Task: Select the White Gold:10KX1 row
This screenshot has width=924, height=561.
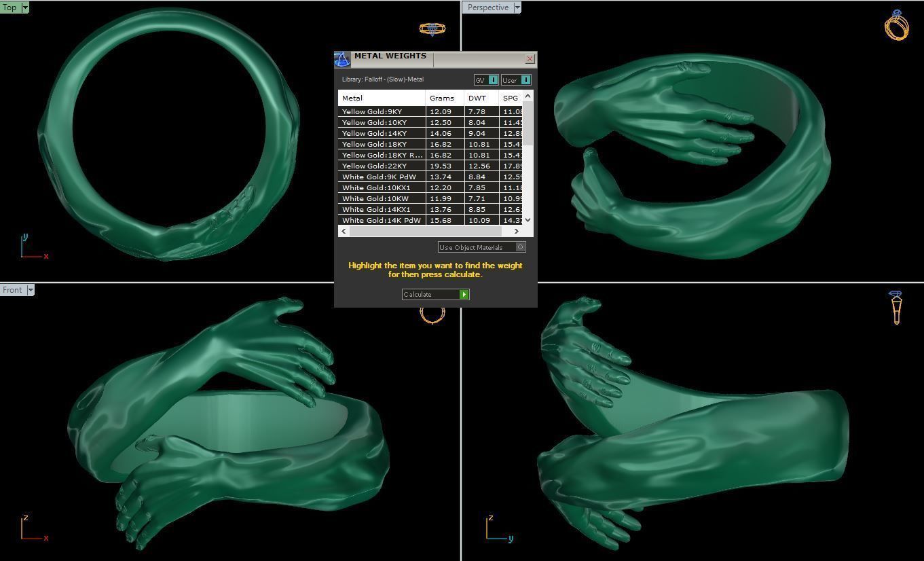Action: click(x=430, y=187)
